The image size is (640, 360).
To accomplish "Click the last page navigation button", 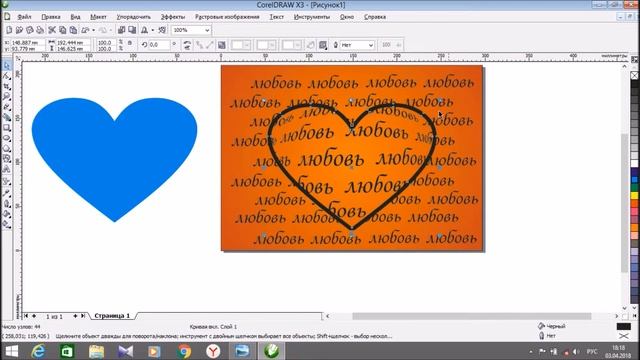I will click(x=83, y=316).
